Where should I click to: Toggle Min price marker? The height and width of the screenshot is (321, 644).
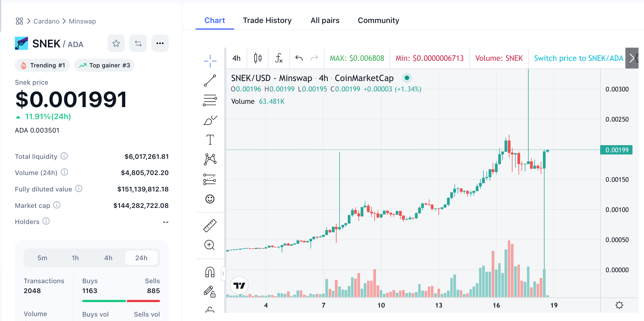tap(429, 58)
